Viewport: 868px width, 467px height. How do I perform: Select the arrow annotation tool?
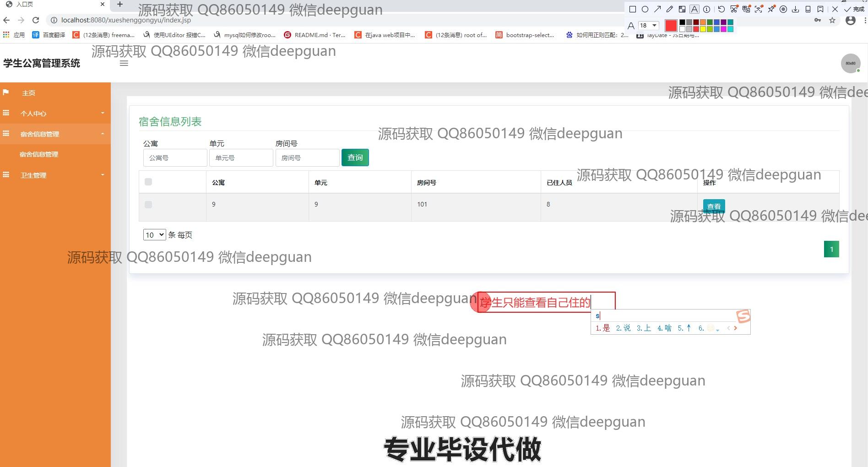(x=658, y=9)
